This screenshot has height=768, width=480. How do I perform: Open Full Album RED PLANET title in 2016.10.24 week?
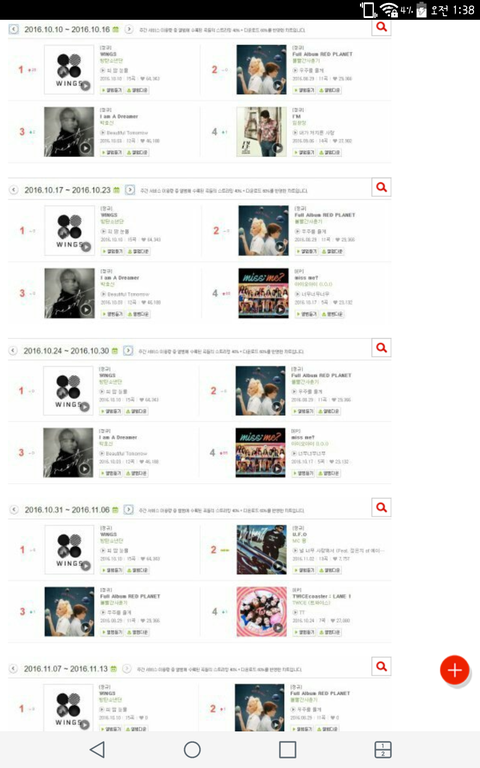click(321, 375)
